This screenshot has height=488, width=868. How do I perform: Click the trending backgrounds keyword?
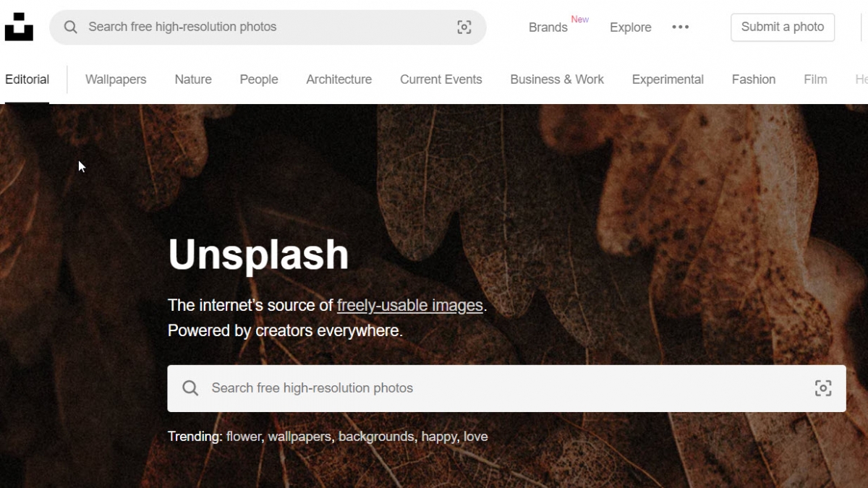pos(376,436)
